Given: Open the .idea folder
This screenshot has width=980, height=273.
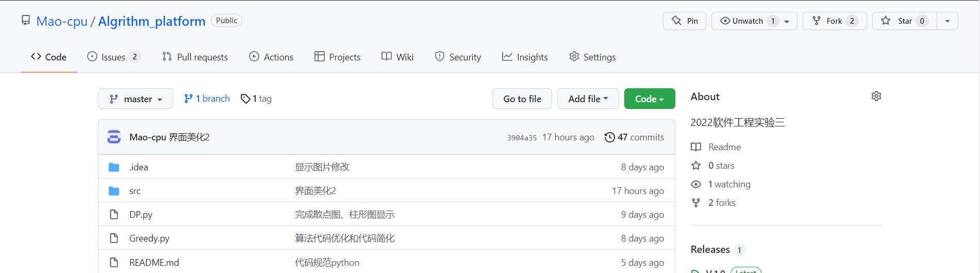Looking at the screenshot, I should pyautogui.click(x=139, y=167).
